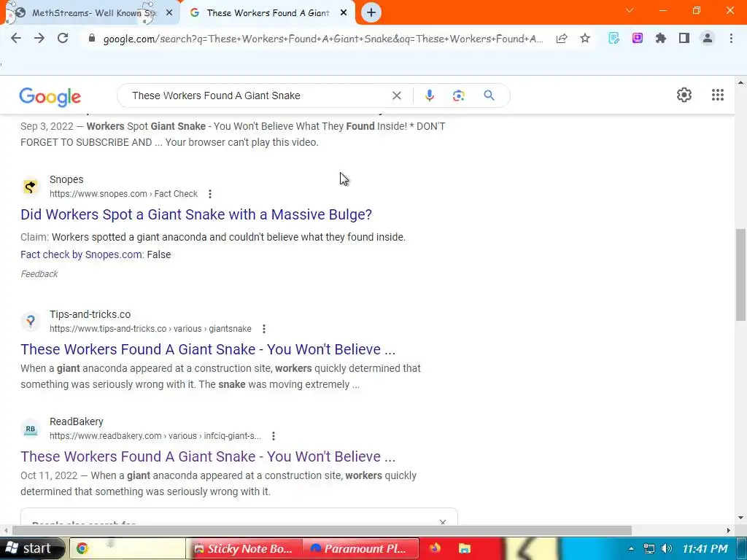Image resolution: width=747 pixels, height=560 pixels.
Task: Click the scroll down arrow
Action: tap(741, 518)
